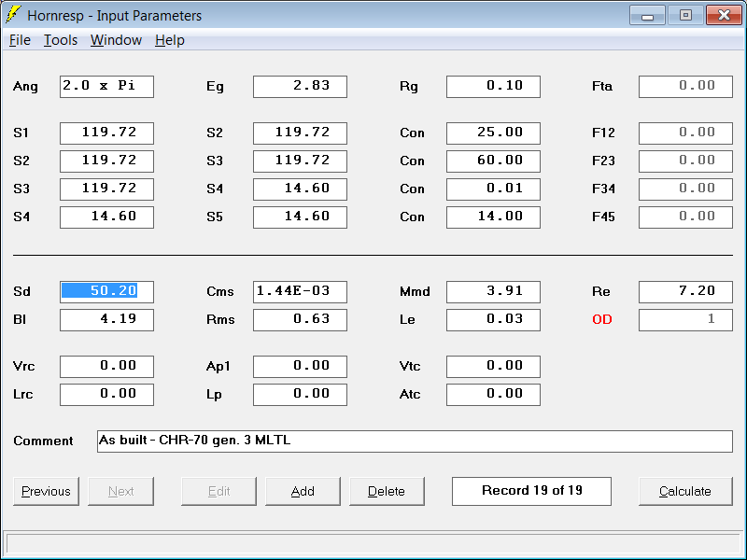Click the Delete record button
The height and width of the screenshot is (560, 747).
(x=387, y=491)
